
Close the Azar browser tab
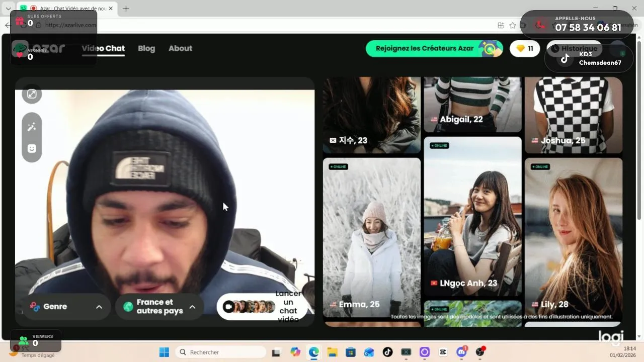tap(110, 9)
